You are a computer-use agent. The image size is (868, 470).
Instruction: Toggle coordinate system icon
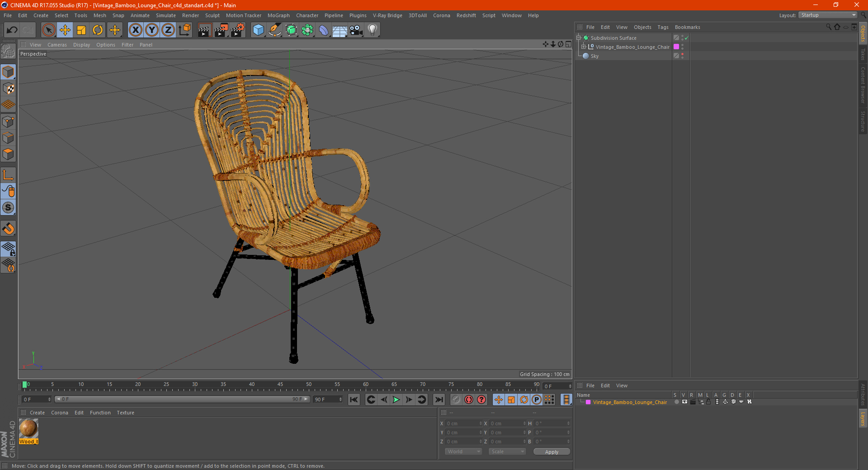tap(184, 30)
